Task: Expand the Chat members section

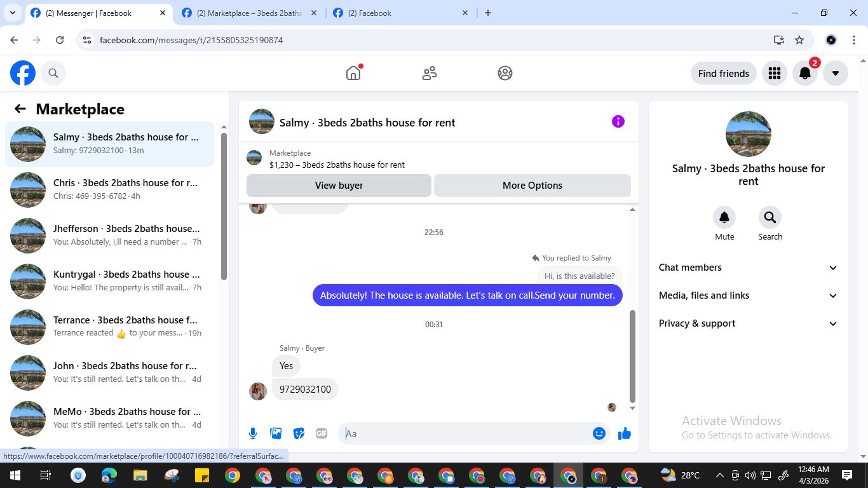Action: (x=749, y=268)
